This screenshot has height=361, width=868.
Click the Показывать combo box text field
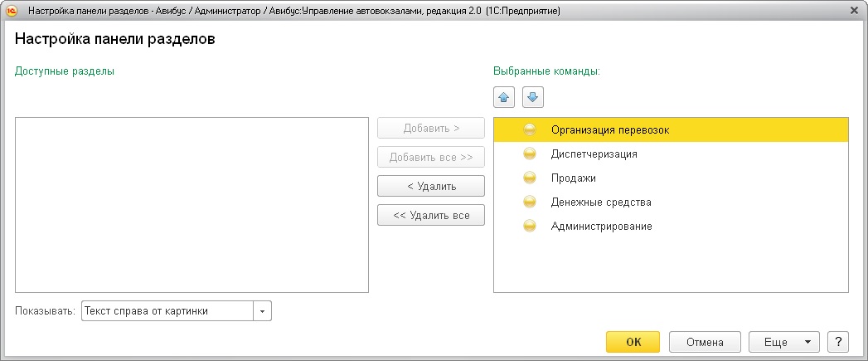167,311
